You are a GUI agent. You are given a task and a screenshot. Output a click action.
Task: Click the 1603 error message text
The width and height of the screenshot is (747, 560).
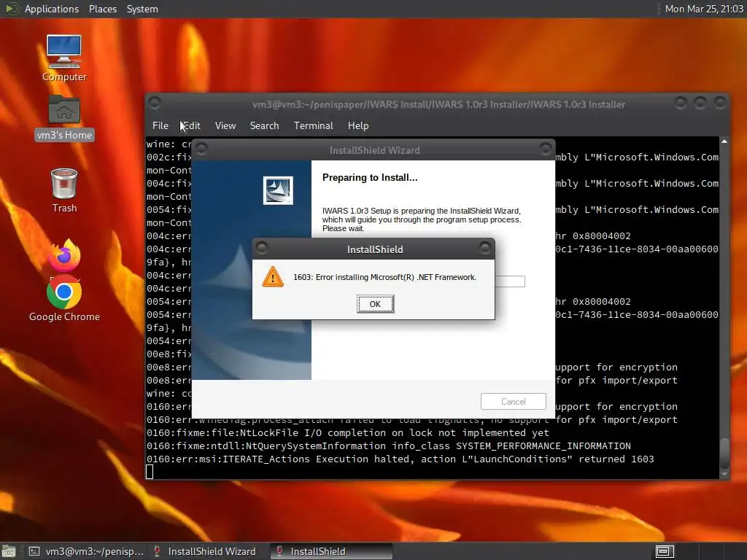384,277
